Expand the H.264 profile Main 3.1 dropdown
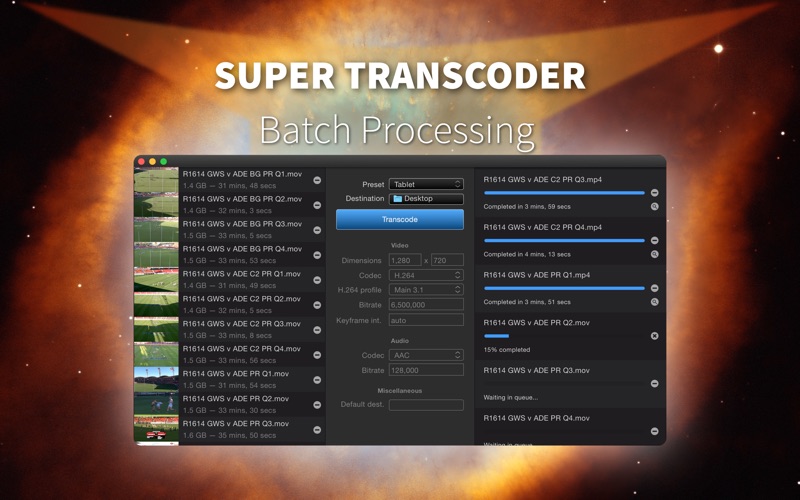The height and width of the screenshot is (500, 800). pyautogui.click(x=426, y=289)
